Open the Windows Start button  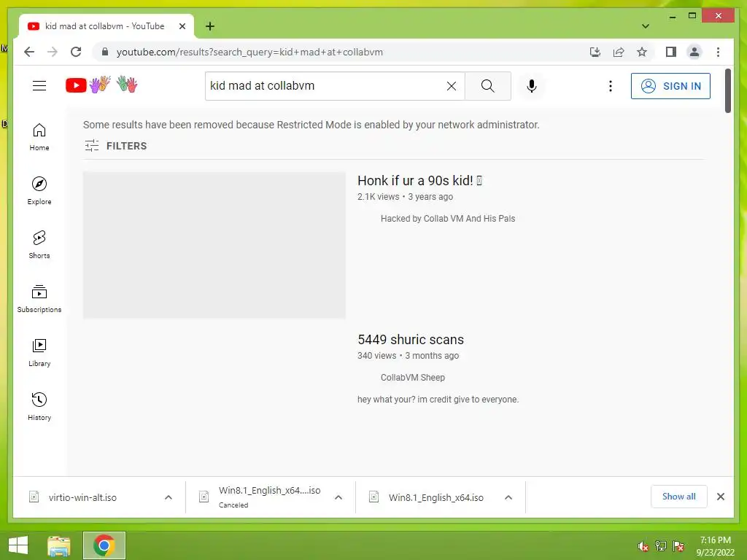(x=18, y=545)
